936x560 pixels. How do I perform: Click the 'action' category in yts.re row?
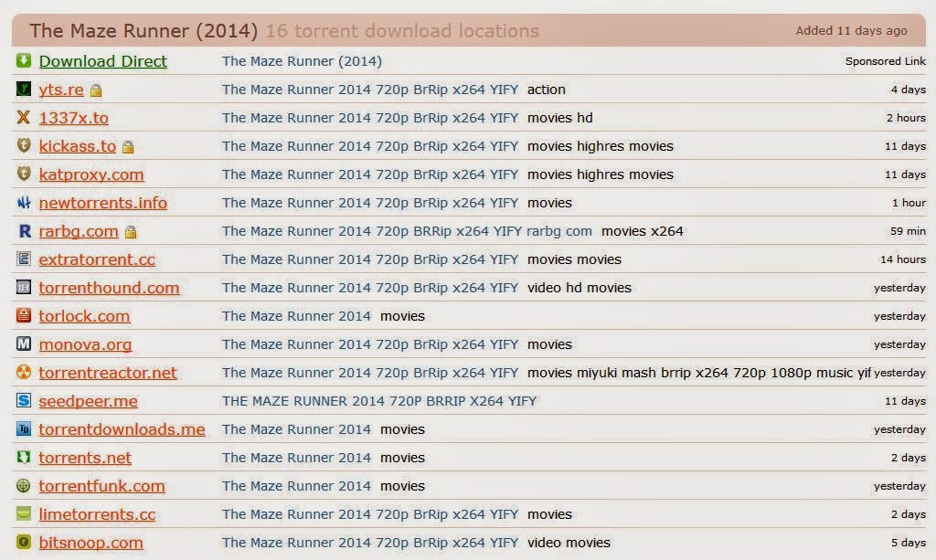pyautogui.click(x=547, y=90)
